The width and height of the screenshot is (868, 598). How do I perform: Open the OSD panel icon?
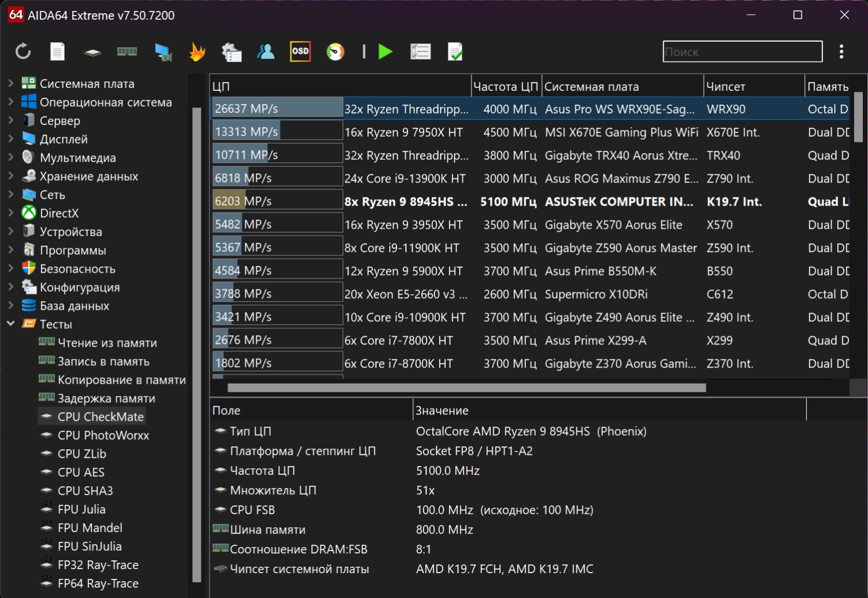tap(300, 52)
